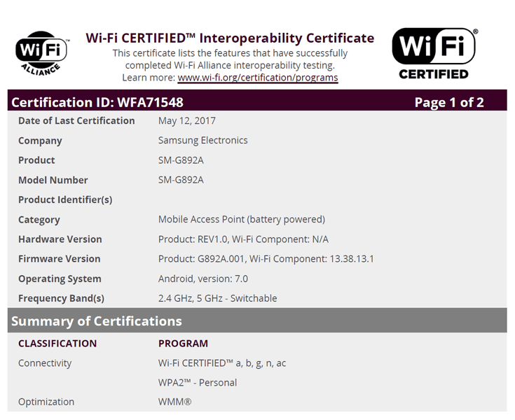Select the WPA2 - Personal program
Screen dimensions: 515x420
coord(198,383)
